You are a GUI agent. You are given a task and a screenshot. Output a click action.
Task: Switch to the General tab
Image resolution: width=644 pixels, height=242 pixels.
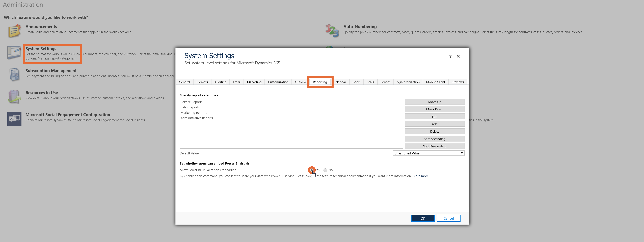click(184, 82)
